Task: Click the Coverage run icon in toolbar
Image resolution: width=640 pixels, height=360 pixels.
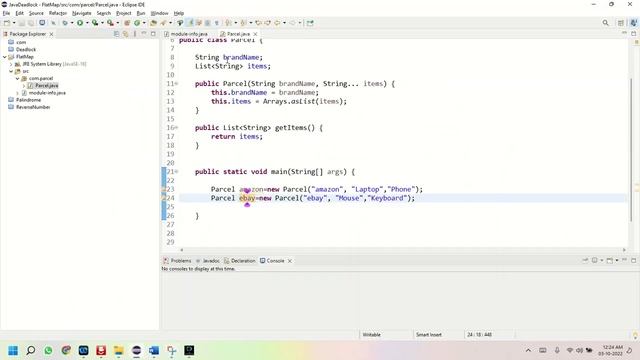Action: [95, 23]
